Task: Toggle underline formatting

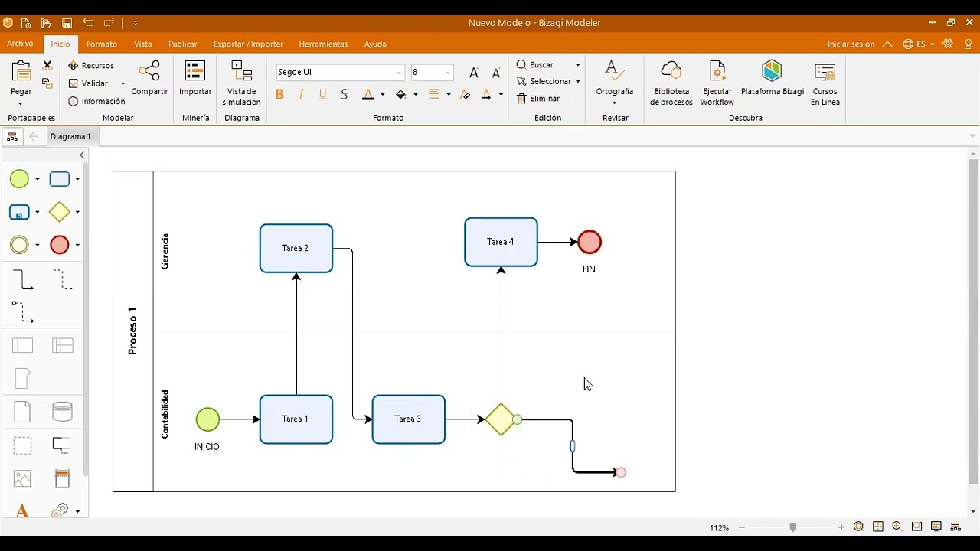Action: point(322,94)
